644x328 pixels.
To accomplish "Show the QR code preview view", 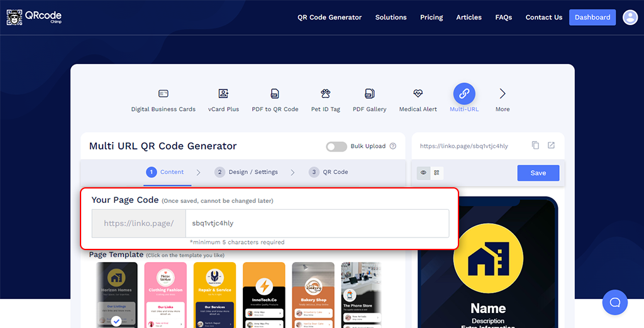I will click(436, 173).
